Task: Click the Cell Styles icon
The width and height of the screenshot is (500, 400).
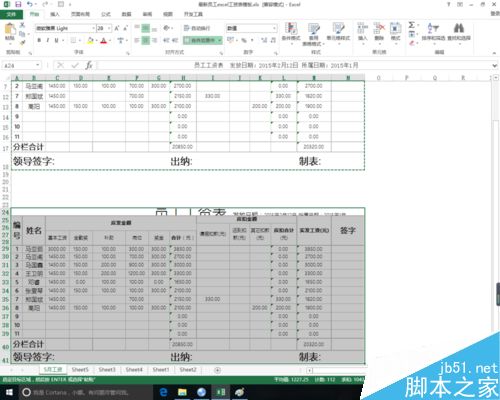Action: pos(338,29)
